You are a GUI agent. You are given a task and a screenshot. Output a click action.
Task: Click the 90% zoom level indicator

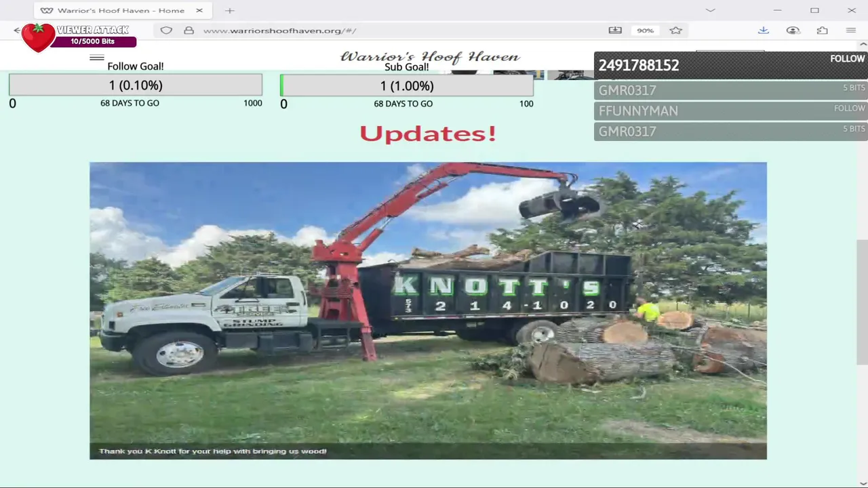click(x=645, y=30)
